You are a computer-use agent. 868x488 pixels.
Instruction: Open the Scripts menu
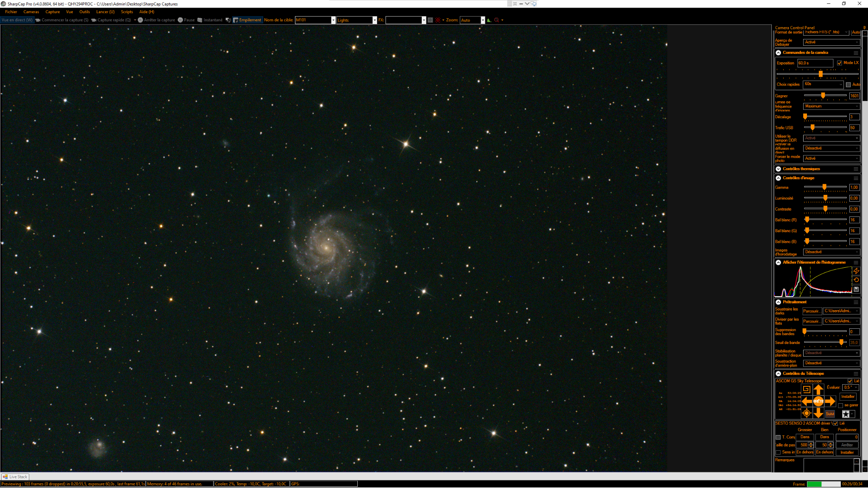127,12
